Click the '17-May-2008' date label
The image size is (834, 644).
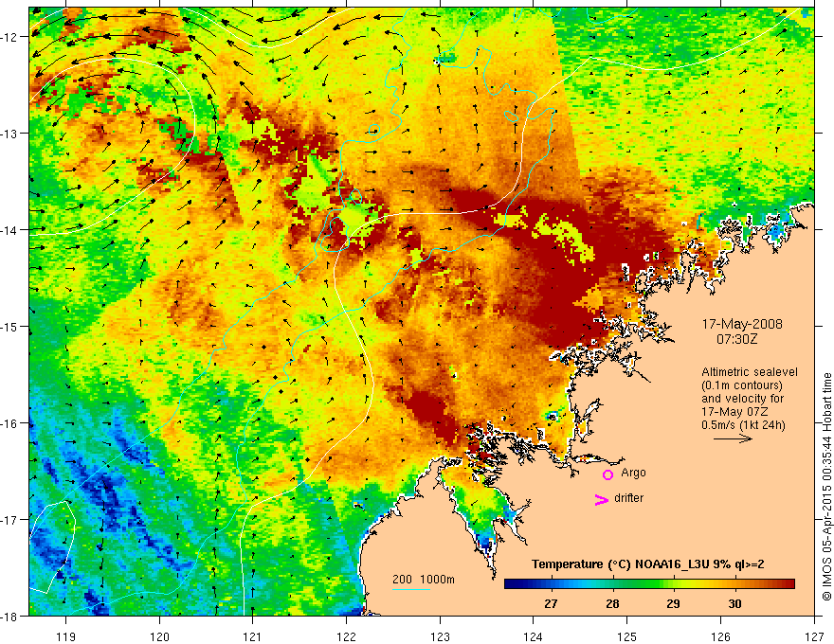pos(742,324)
